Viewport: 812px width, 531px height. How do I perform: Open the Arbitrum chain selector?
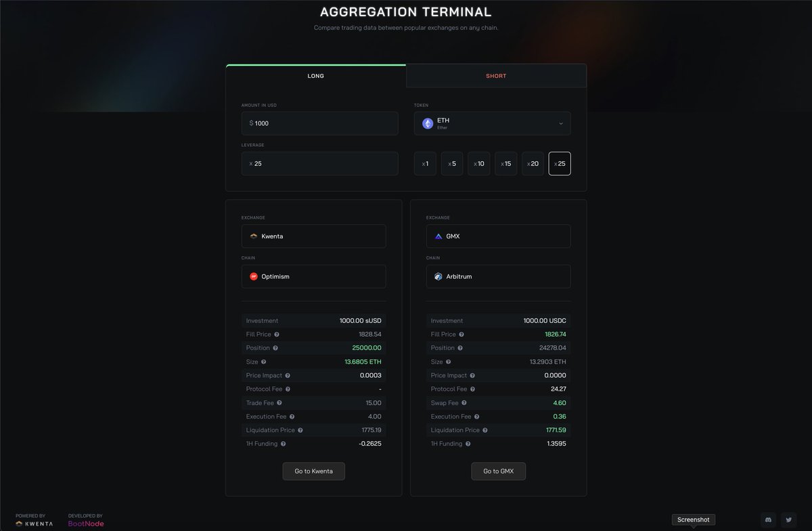click(499, 276)
